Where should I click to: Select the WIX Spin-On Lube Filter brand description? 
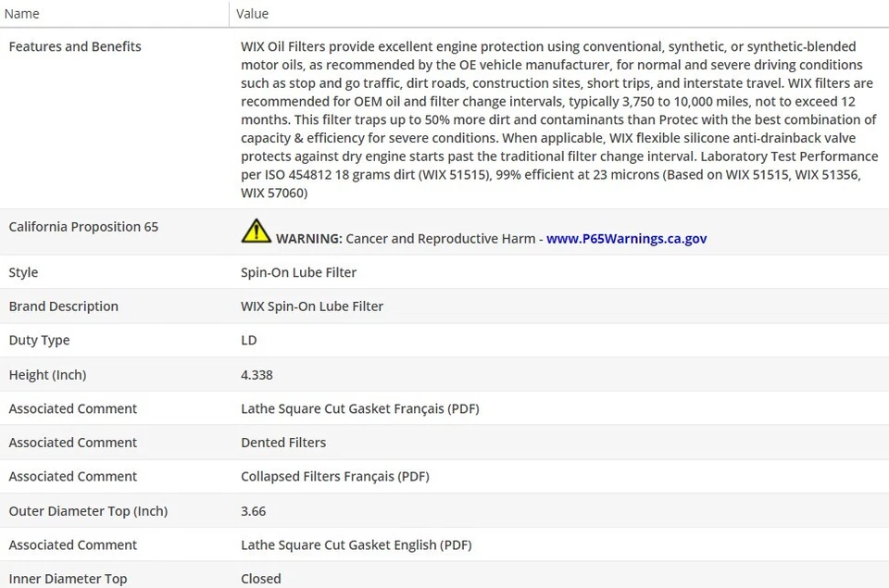312,307
